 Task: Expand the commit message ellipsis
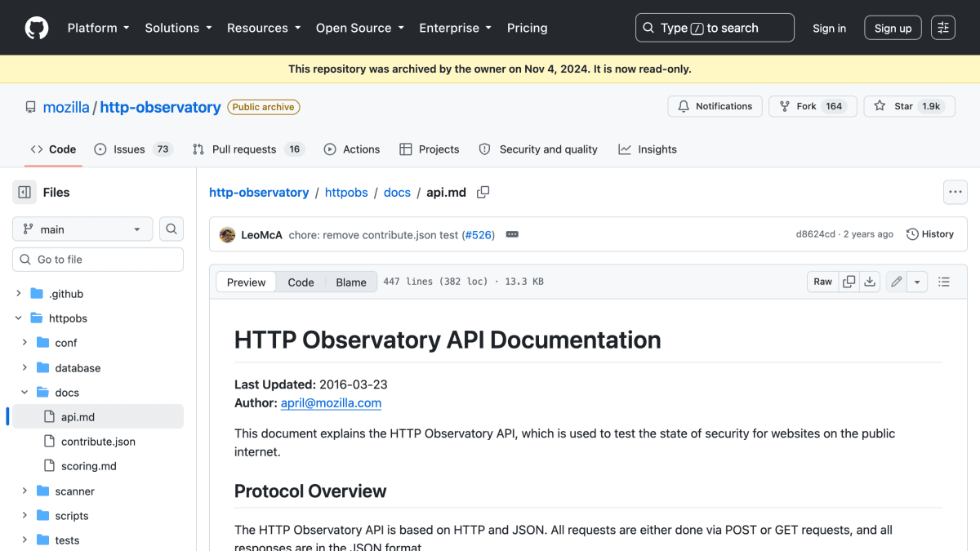coord(512,234)
